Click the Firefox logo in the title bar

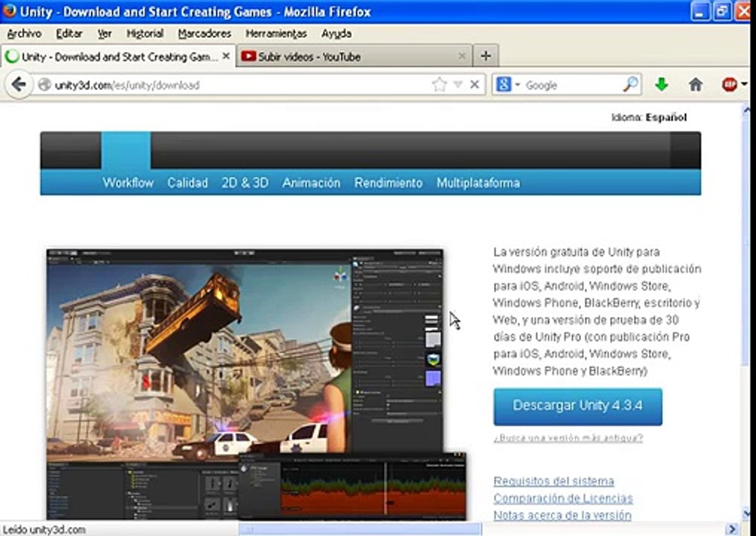pyautogui.click(x=9, y=11)
